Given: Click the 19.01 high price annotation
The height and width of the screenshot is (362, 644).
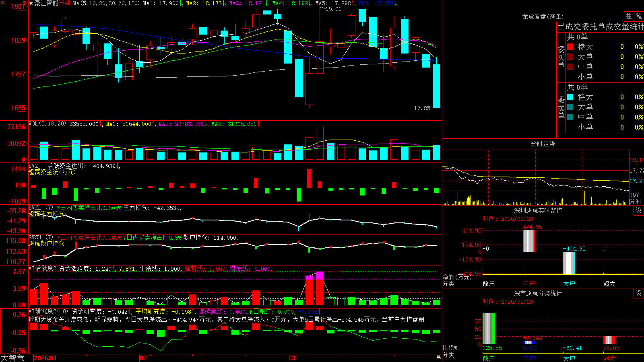Looking at the screenshot, I should 333,9.
